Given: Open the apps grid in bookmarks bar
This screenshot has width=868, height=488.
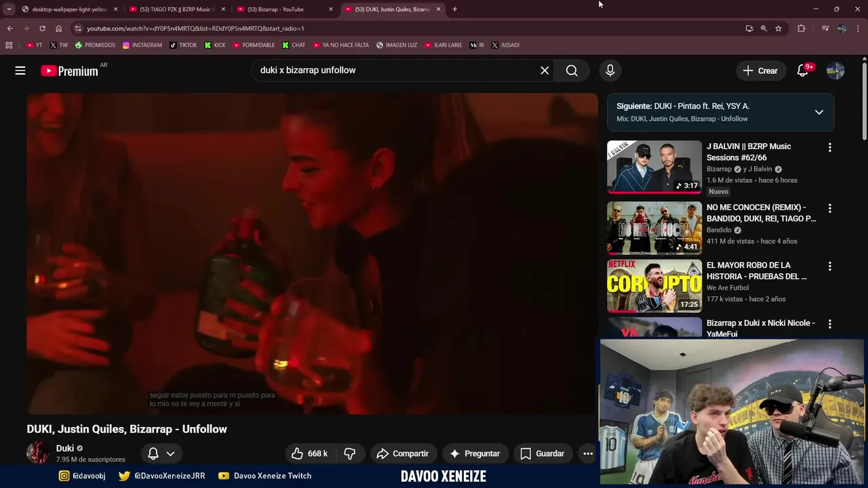Looking at the screenshot, I should pyautogui.click(x=9, y=45).
